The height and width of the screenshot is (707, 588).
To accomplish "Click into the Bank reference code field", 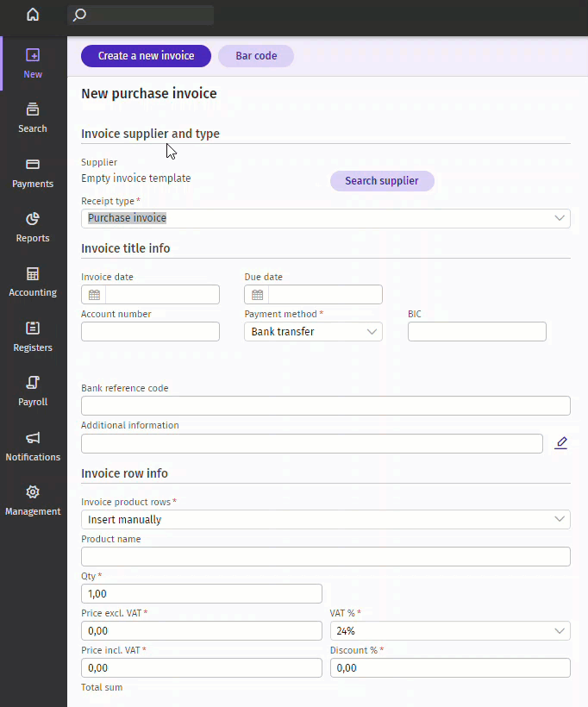I will coord(326,406).
